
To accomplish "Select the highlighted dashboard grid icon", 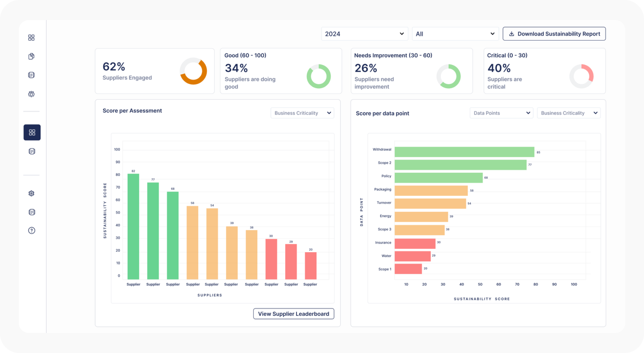I will [x=32, y=133].
